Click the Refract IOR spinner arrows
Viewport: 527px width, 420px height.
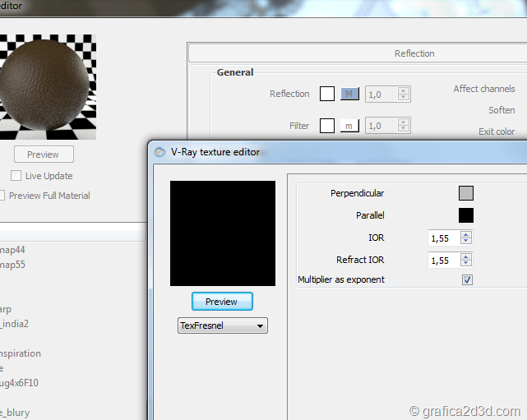pyautogui.click(x=466, y=260)
